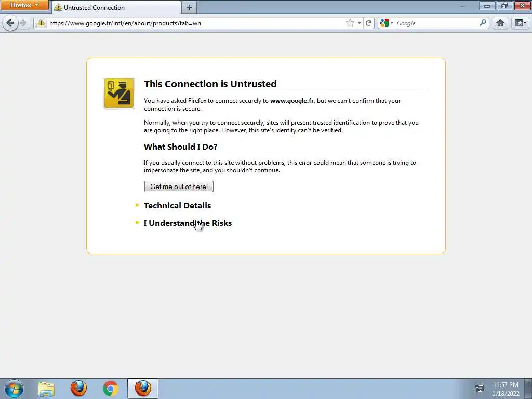Click the network tray icon
This screenshot has height=399, width=532.
click(x=480, y=389)
